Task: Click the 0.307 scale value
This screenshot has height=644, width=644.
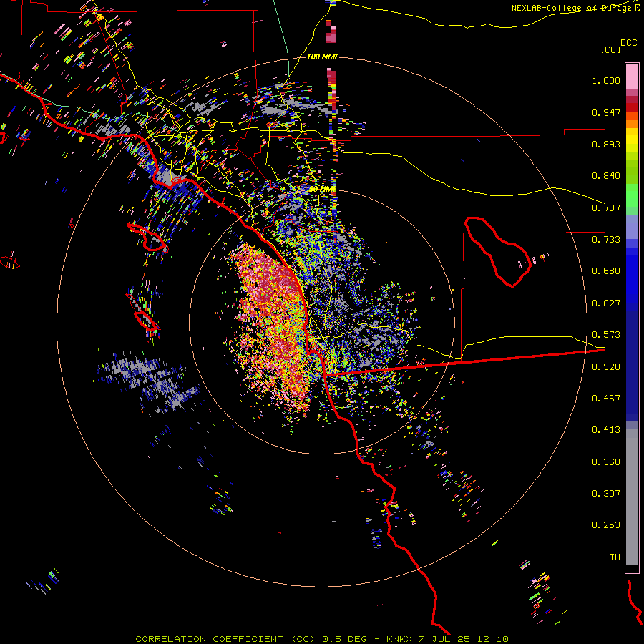Action: [606, 494]
